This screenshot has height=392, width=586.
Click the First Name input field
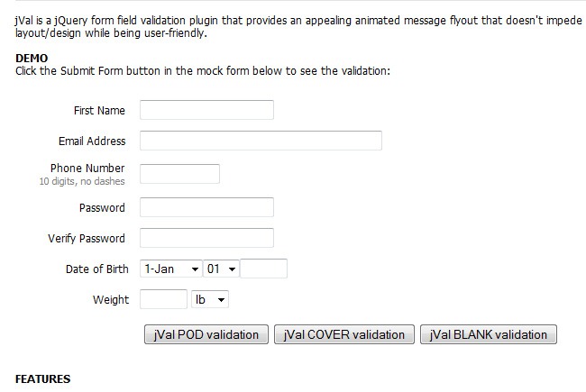[x=206, y=110]
